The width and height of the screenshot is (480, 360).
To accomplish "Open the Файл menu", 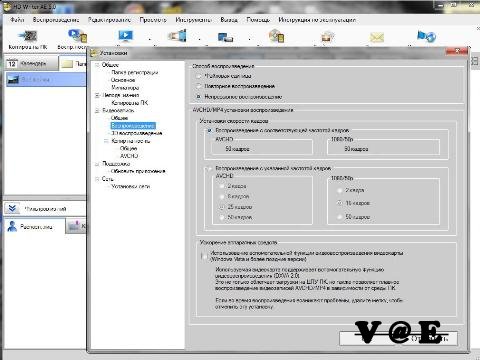I will pos(17,20).
